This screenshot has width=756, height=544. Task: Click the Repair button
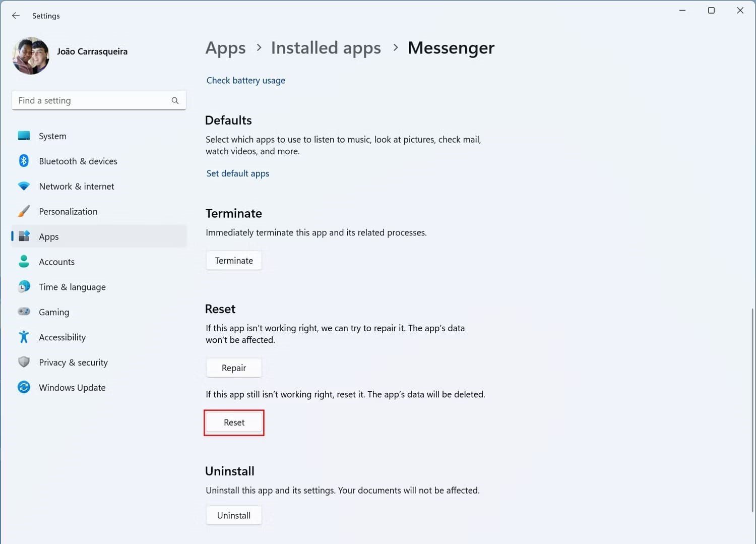234,368
